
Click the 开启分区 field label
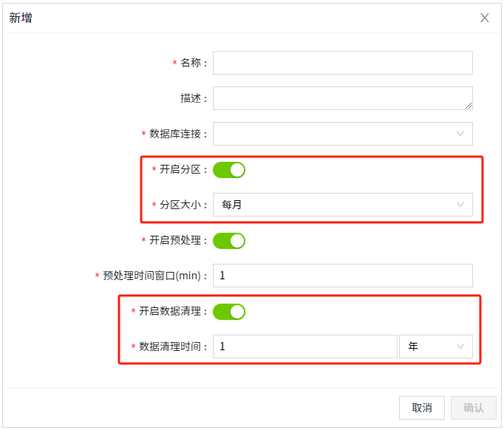pyautogui.click(x=180, y=170)
